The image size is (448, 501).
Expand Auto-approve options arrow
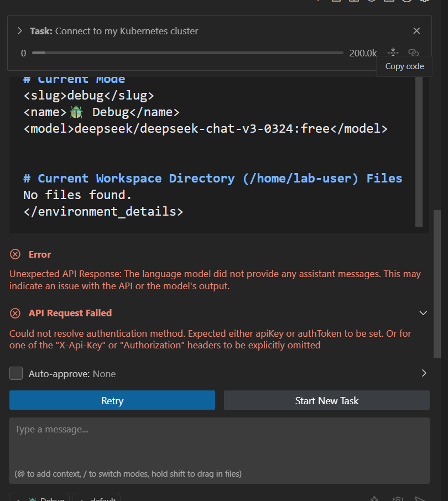(x=424, y=373)
